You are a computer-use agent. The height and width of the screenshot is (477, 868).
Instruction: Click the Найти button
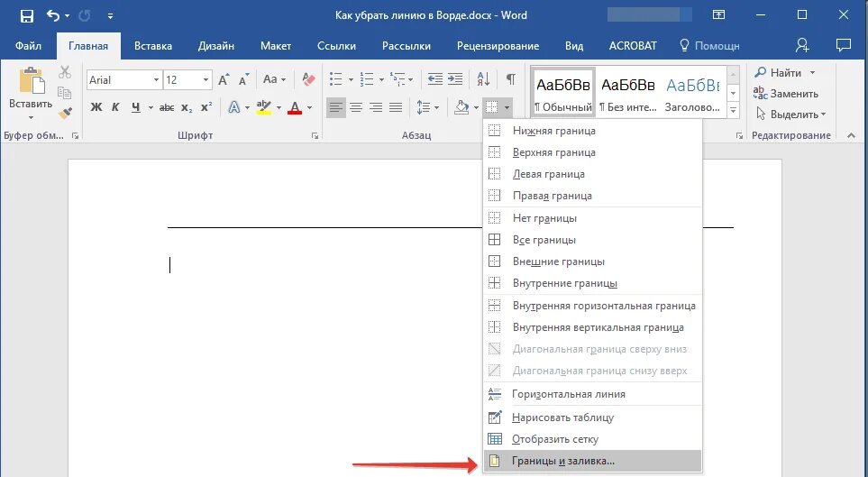click(x=779, y=72)
